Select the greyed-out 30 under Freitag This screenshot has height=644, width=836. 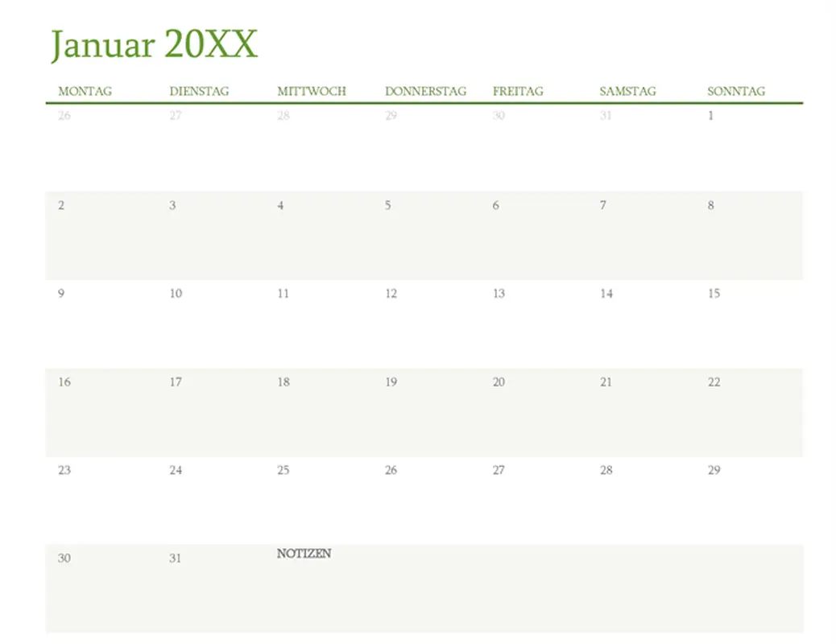[499, 116]
